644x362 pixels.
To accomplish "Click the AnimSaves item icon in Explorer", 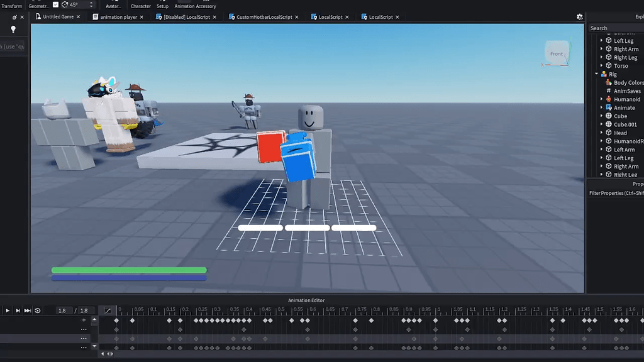I will click(x=608, y=90).
